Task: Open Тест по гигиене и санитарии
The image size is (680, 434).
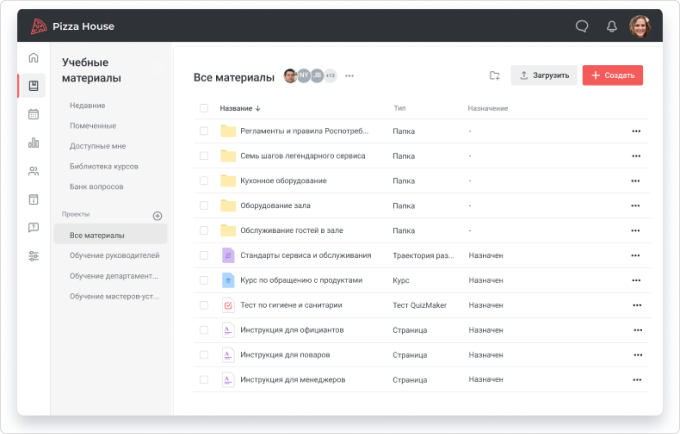Action: [291, 305]
